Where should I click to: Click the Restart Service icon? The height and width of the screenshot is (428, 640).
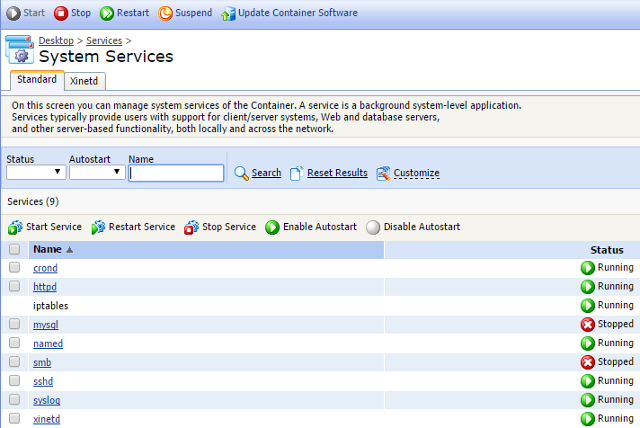pyautogui.click(x=98, y=227)
